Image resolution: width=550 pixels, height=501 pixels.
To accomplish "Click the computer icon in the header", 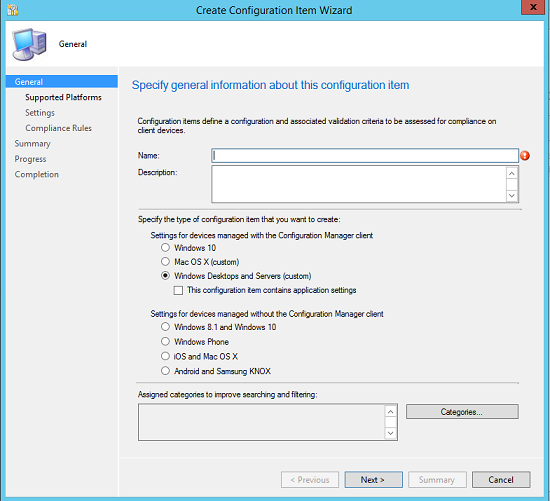I will coord(29,44).
